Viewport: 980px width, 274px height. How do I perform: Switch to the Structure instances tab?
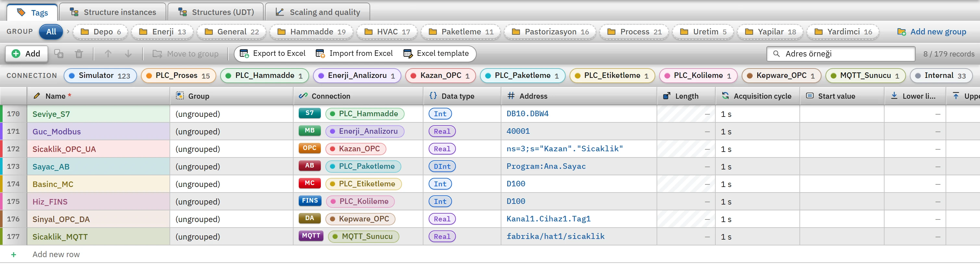click(113, 12)
